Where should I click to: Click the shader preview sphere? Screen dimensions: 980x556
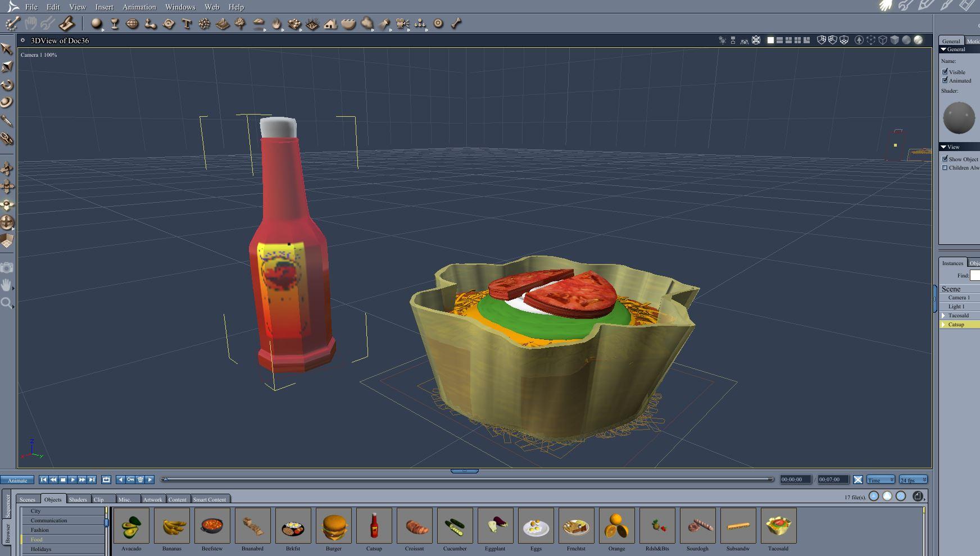[x=959, y=118]
